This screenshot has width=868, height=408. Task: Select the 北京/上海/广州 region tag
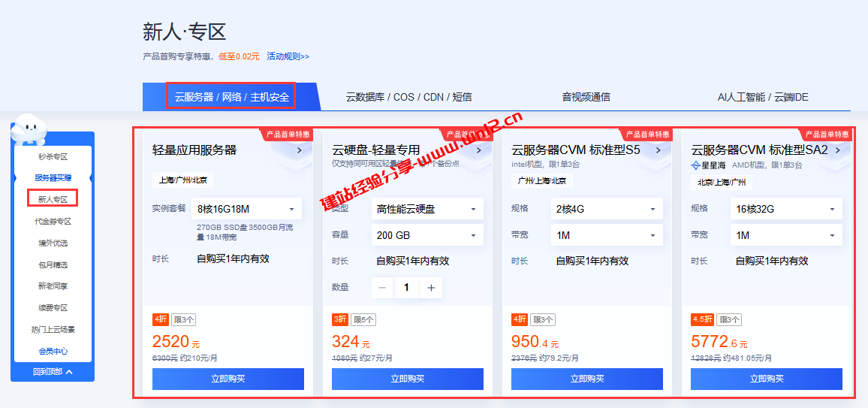coord(722,181)
